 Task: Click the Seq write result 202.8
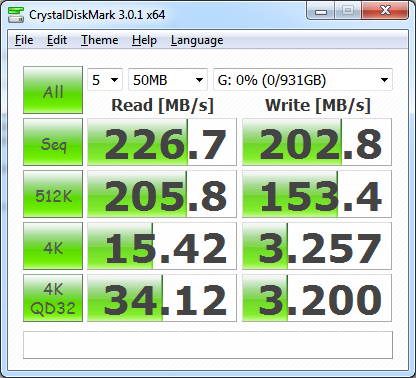click(x=317, y=142)
